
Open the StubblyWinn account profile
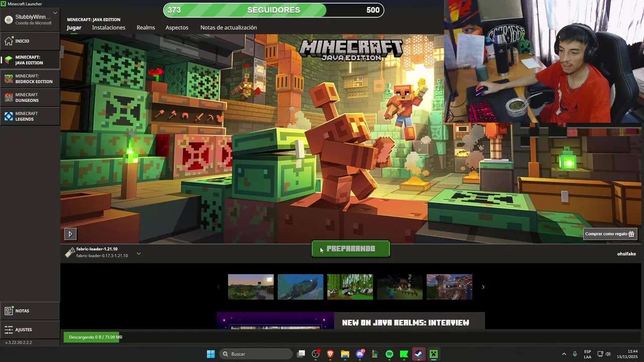coord(30,20)
